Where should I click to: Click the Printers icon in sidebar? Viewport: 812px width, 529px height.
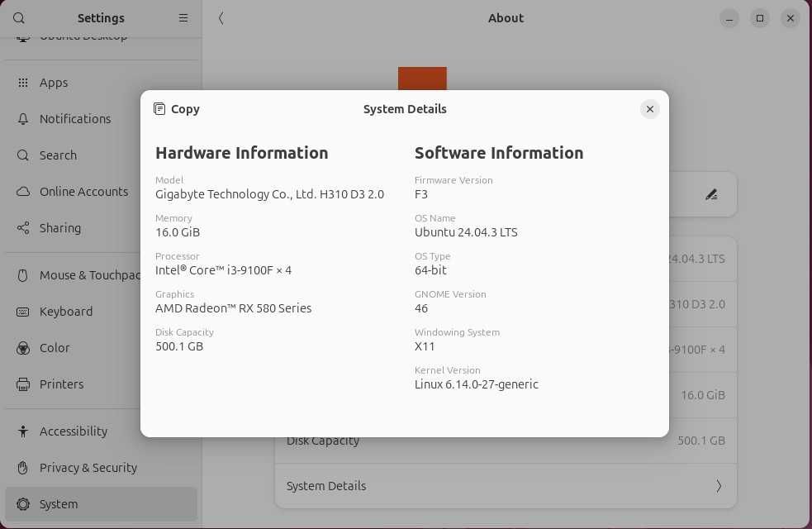click(x=23, y=384)
